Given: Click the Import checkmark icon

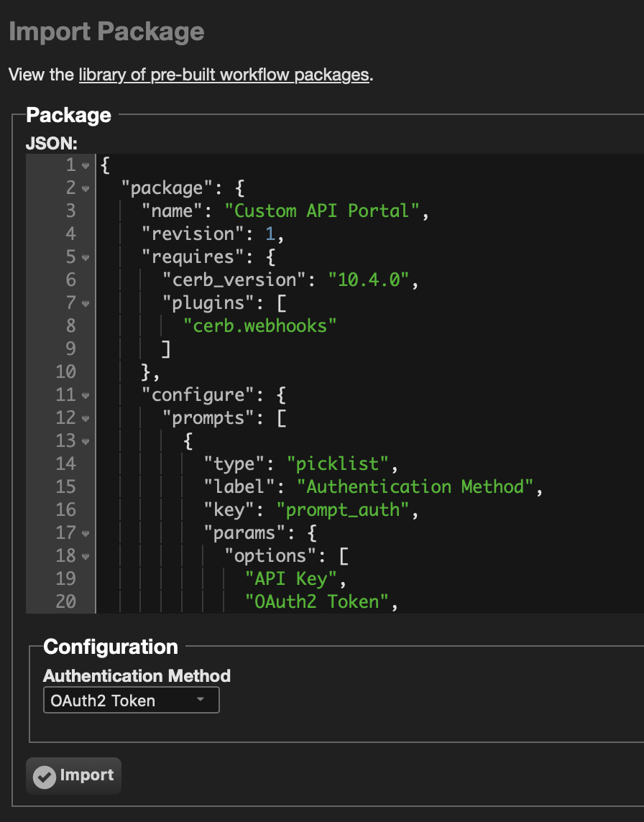Looking at the screenshot, I should point(45,777).
